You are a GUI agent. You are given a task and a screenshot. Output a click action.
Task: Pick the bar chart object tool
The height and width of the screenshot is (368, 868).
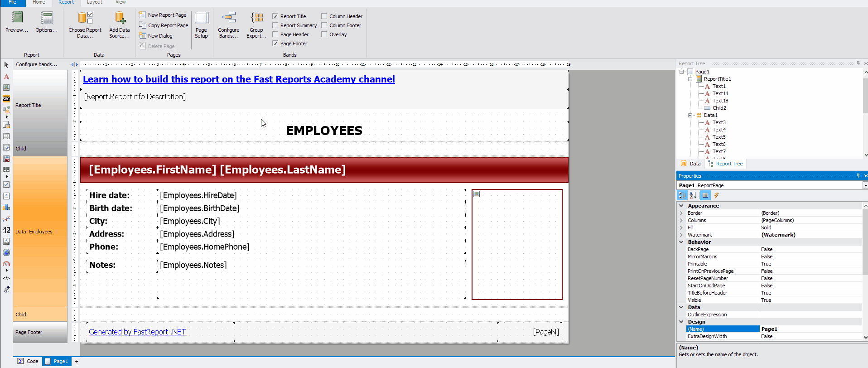coord(6,207)
